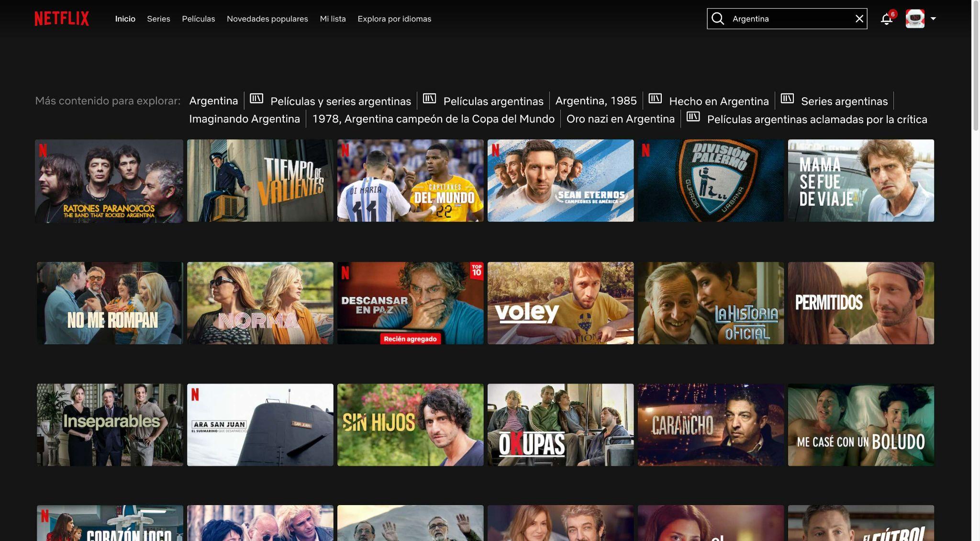
Task: Open Mi lista
Action: tap(333, 19)
